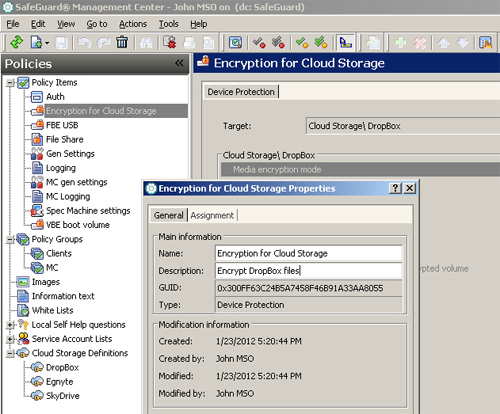
Task: Click the Properties dialog help question button
Action: pos(395,188)
